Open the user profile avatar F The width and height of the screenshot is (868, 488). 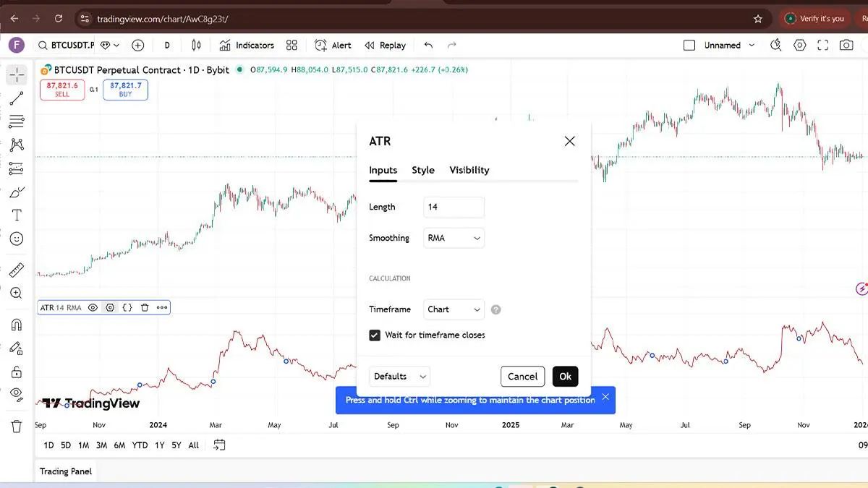click(x=17, y=45)
